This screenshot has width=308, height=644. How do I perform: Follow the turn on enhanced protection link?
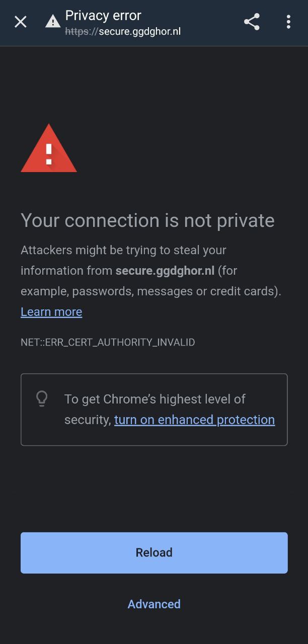[194, 420]
